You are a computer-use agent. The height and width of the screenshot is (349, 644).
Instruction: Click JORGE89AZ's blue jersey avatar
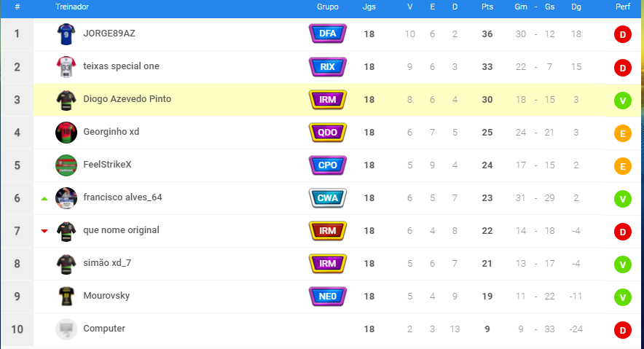pyautogui.click(x=66, y=34)
